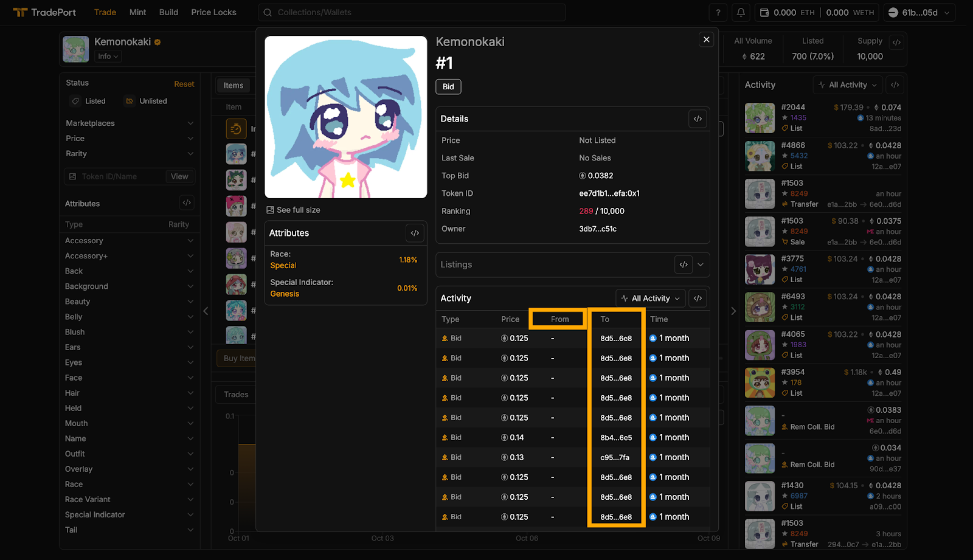Image resolution: width=973 pixels, height=560 pixels.
Task: Open owner address 3db7...c51c
Action: pyautogui.click(x=598, y=229)
